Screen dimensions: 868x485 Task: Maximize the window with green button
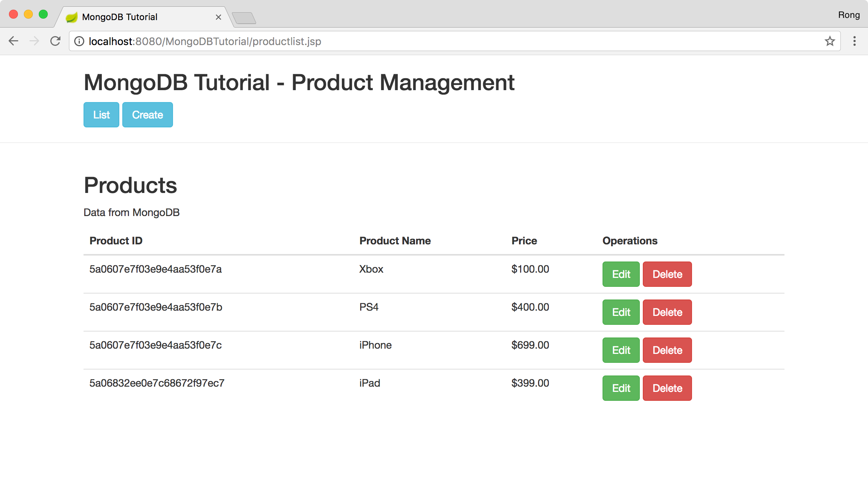(x=43, y=14)
